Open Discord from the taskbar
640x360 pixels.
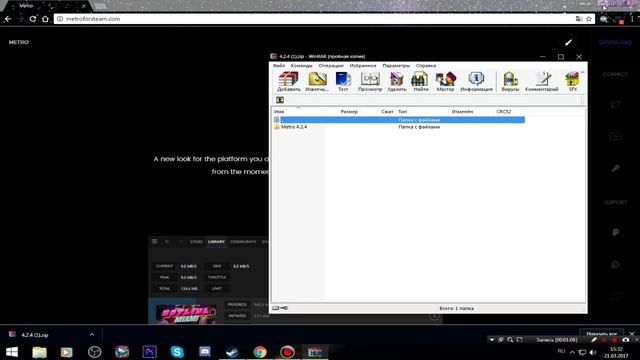pos(204,352)
